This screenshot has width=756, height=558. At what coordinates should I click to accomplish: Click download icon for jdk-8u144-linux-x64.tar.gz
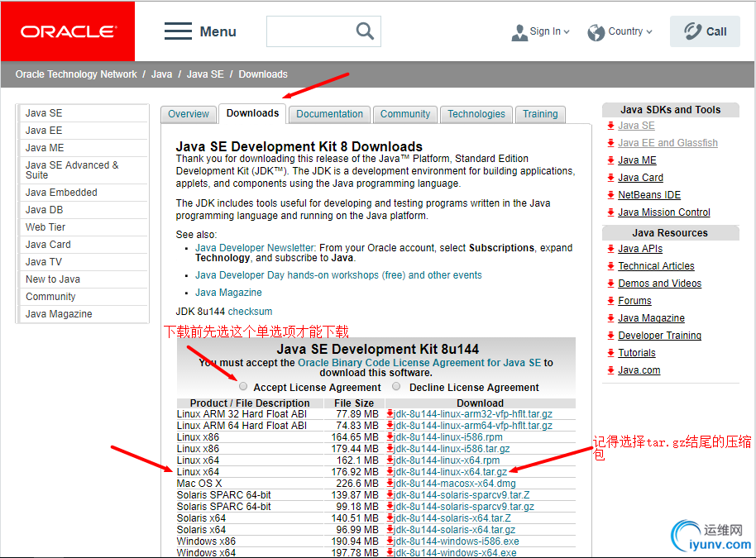coord(390,472)
